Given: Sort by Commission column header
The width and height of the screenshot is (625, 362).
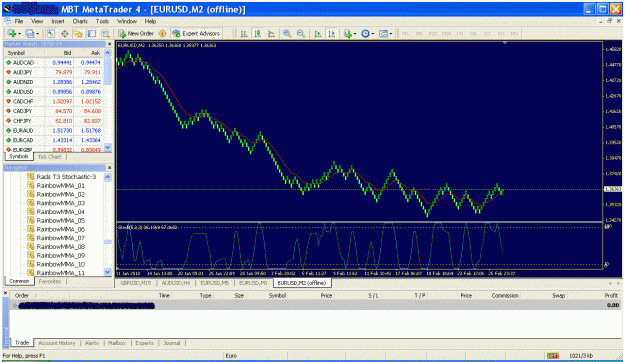Looking at the screenshot, I should point(505,295).
